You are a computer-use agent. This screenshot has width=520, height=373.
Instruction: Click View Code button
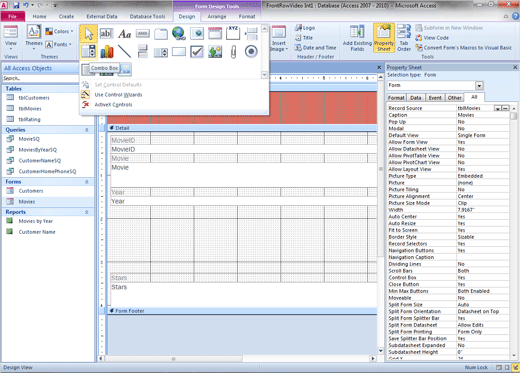coord(432,38)
